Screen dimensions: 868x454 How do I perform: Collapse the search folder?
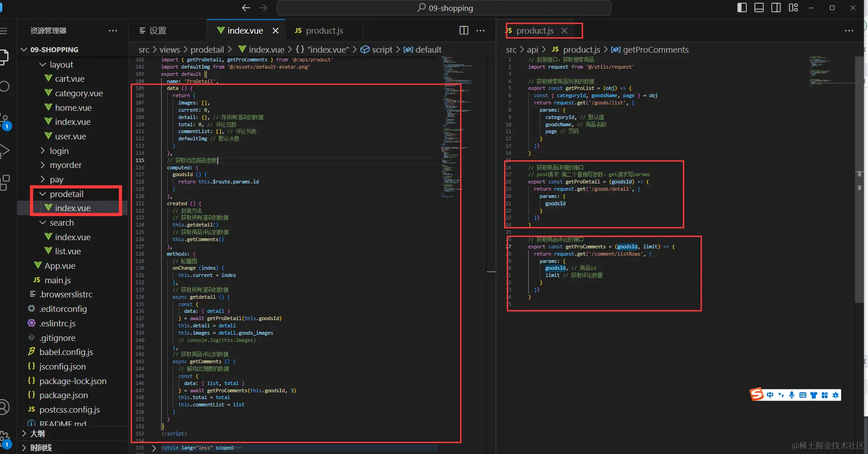coord(62,222)
